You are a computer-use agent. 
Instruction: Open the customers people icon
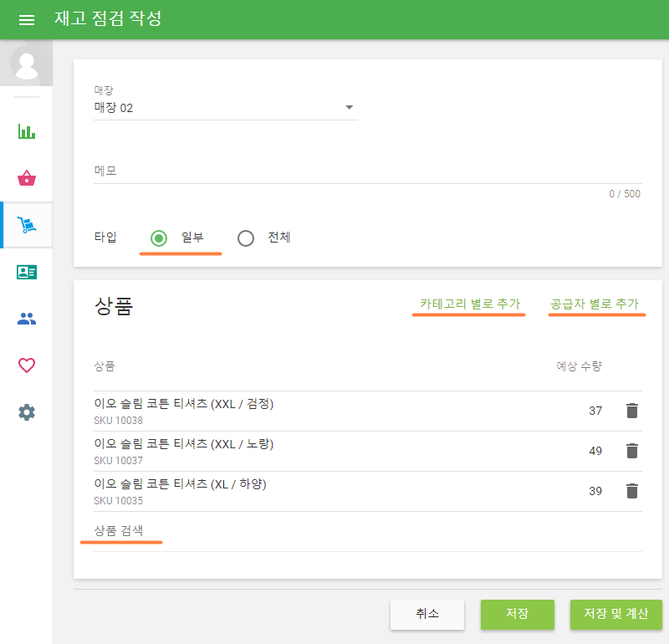click(27, 319)
